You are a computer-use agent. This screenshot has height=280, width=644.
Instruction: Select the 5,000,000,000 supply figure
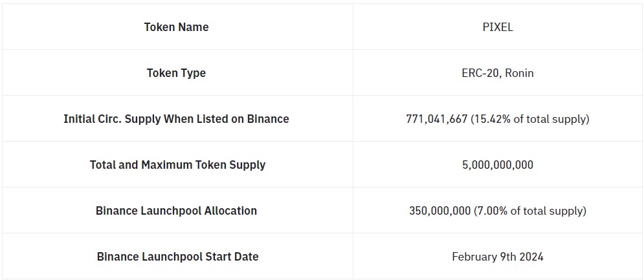click(x=498, y=165)
